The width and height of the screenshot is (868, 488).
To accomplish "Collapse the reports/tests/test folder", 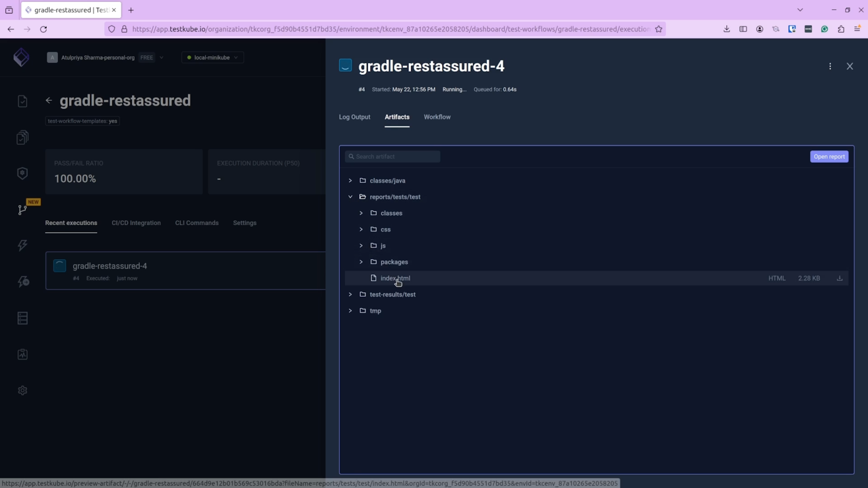I will click(350, 197).
